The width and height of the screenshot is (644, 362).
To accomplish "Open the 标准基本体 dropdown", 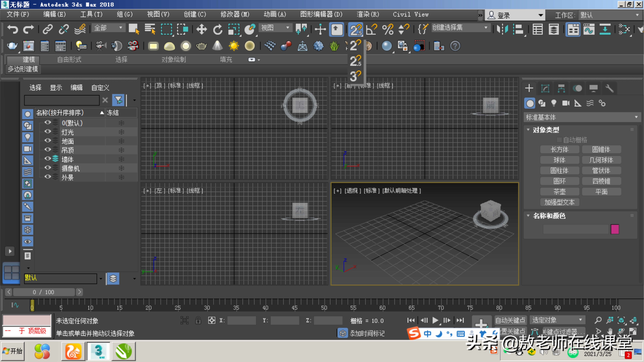I will (x=636, y=117).
